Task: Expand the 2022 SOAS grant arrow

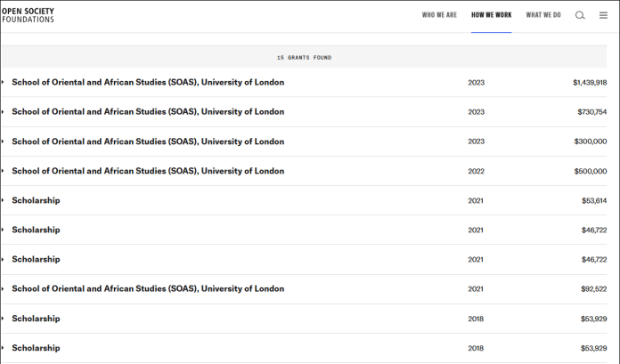Action: point(3,171)
